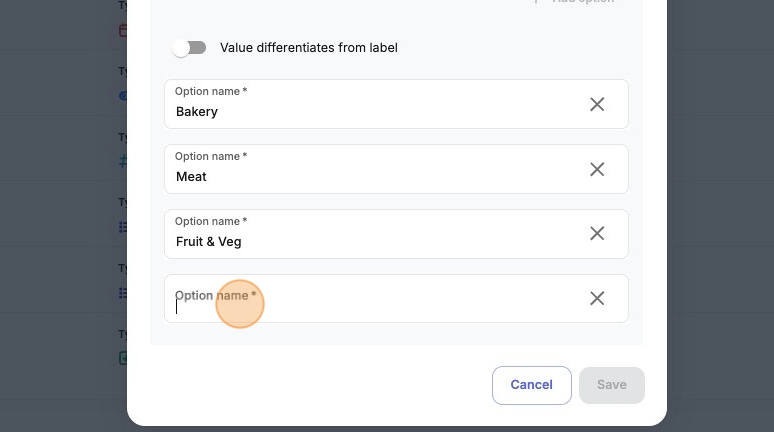Click list icon beside the empty option row

click(x=123, y=293)
